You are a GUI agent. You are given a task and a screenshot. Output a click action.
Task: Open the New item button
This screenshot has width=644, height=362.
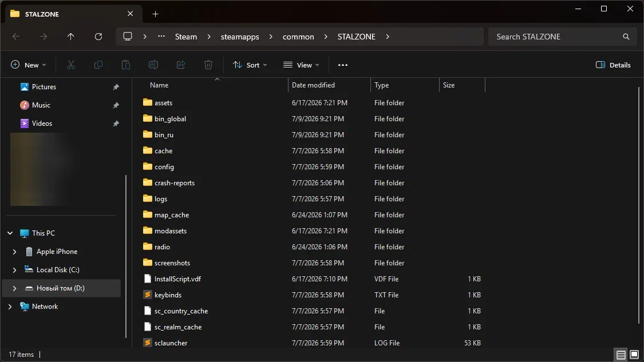29,65
